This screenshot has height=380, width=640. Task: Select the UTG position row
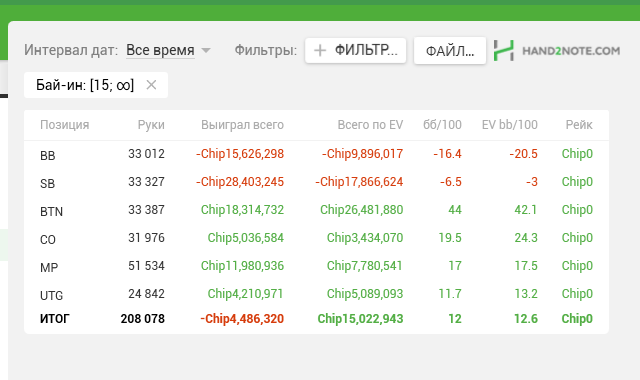point(316,294)
